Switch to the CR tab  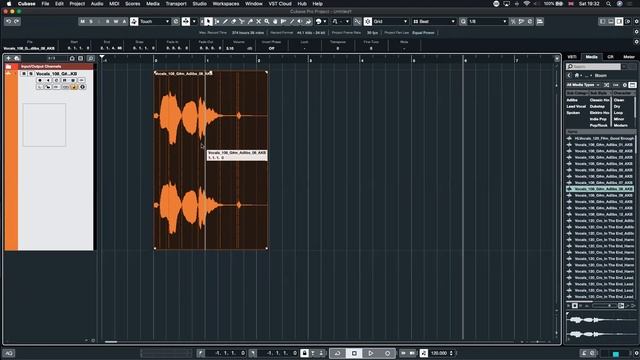[x=610, y=57]
